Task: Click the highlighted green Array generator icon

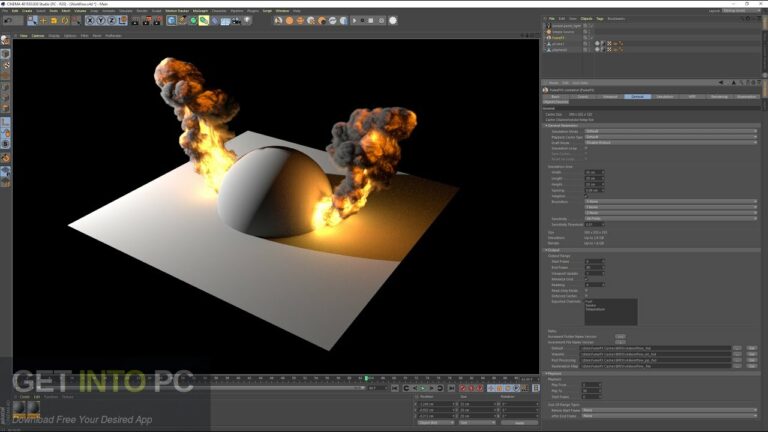Action: (204, 21)
